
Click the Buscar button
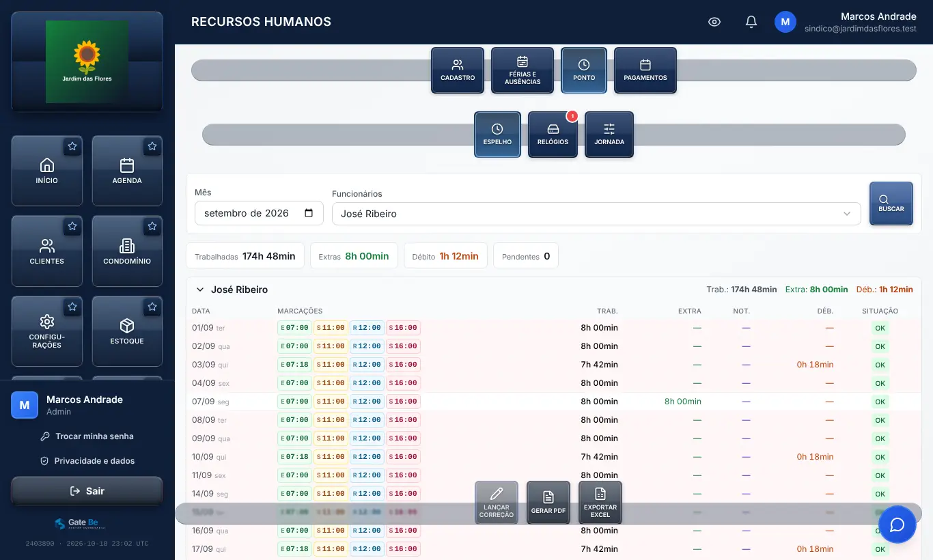(x=891, y=204)
